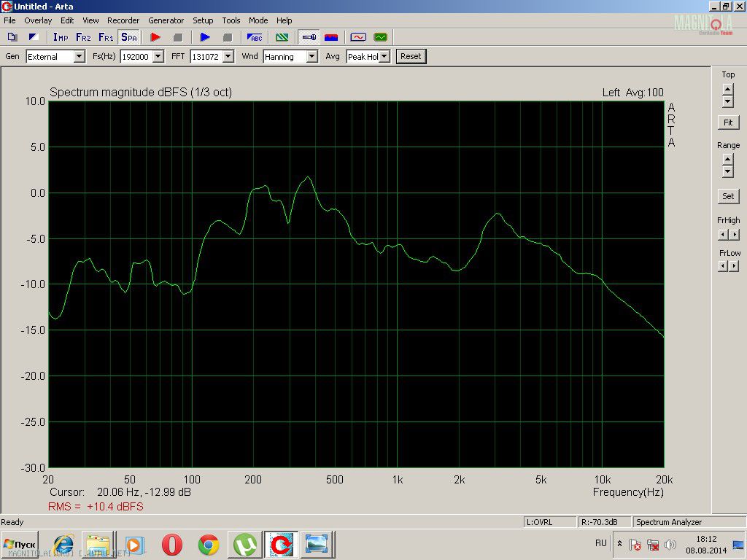Click the ABC text annotation toolbar icon
747x560 pixels.
point(255,37)
